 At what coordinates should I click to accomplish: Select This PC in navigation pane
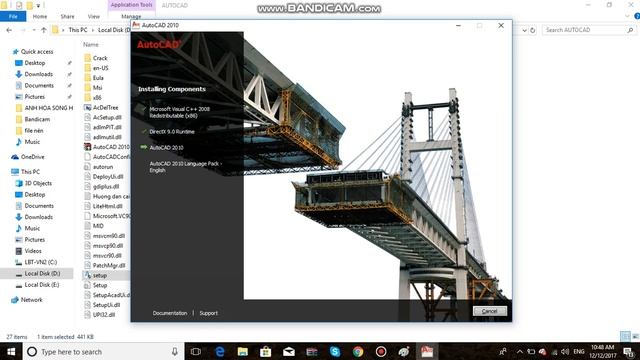click(30, 172)
